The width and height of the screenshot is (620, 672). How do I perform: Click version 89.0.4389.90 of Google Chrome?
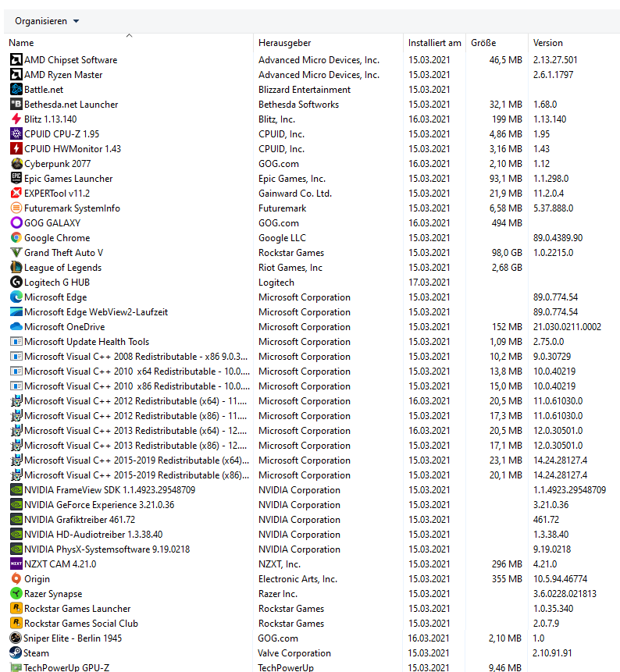(558, 237)
